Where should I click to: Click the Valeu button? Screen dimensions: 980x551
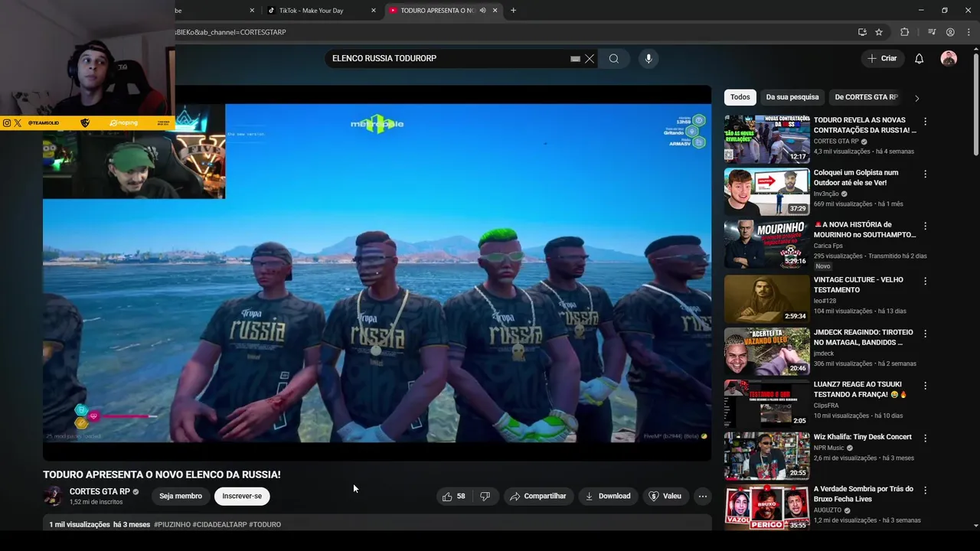[x=665, y=496]
